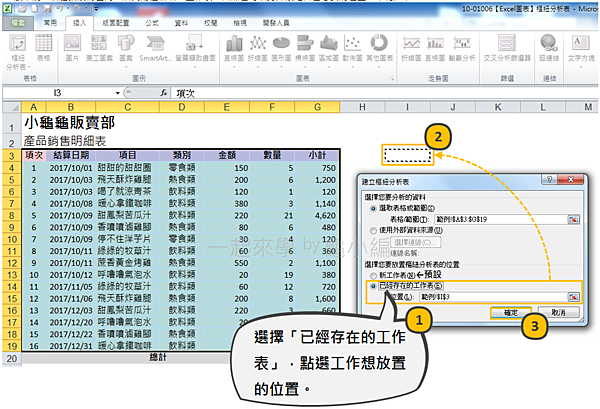Confirm with the 確定 button
This screenshot has width=600, height=409.
[x=511, y=313]
